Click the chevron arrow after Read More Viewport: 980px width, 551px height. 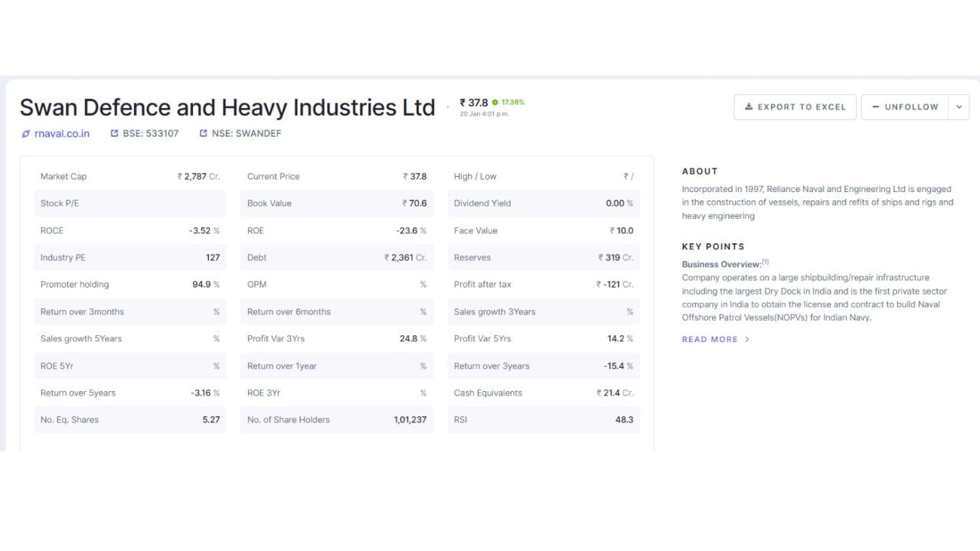747,339
